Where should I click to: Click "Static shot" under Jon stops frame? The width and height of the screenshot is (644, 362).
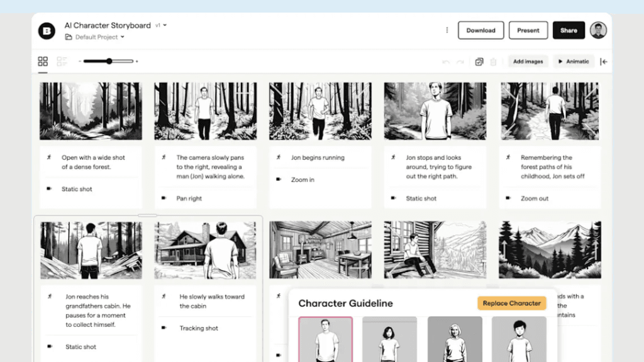point(421,199)
